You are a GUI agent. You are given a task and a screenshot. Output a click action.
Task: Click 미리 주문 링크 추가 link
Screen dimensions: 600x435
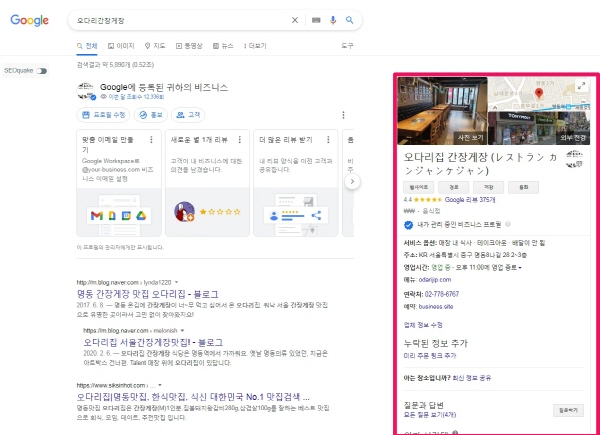click(x=430, y=356)
